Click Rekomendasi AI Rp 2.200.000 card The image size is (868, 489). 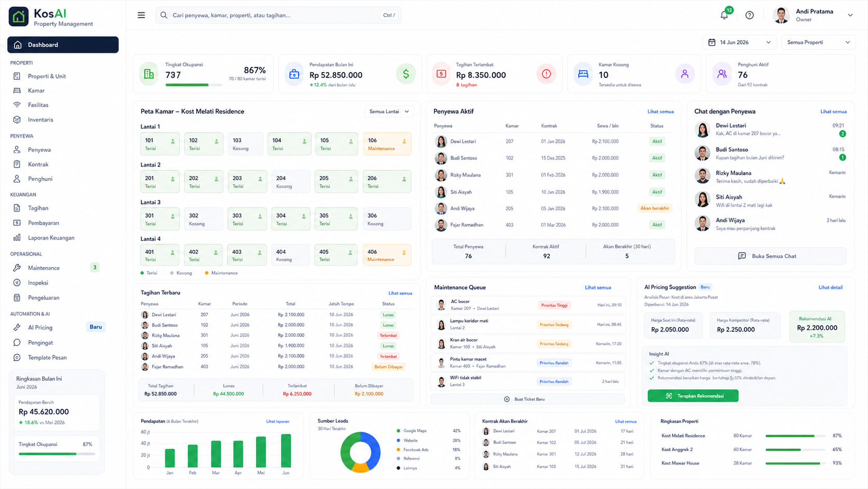pyautogui.click(x=817, y=327)
